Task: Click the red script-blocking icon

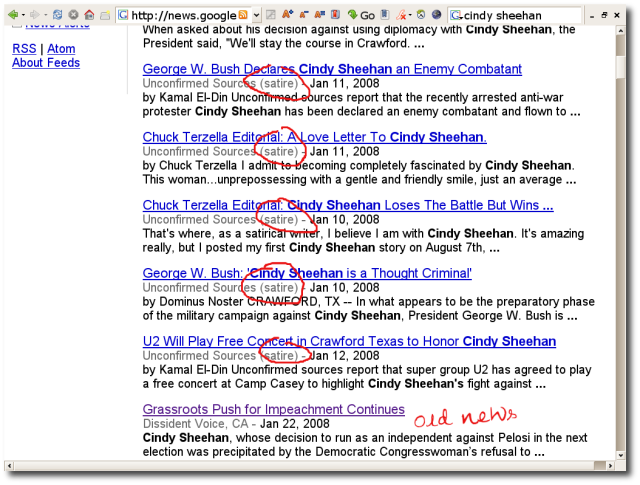Action: tap(401, 15)
